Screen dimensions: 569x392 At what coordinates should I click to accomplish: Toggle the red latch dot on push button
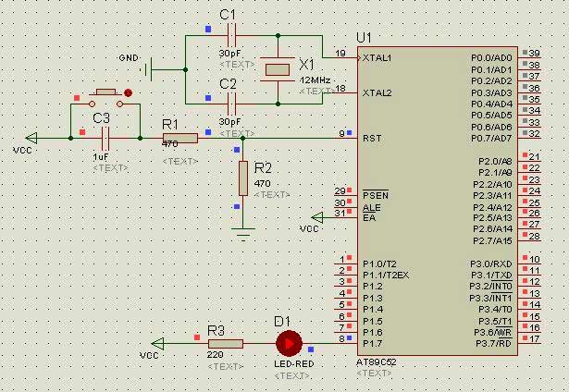129,92
